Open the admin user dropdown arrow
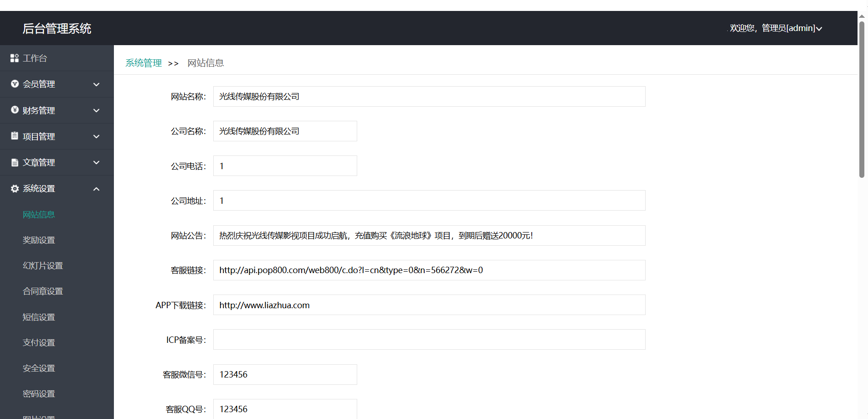 (x=819, y=29)
